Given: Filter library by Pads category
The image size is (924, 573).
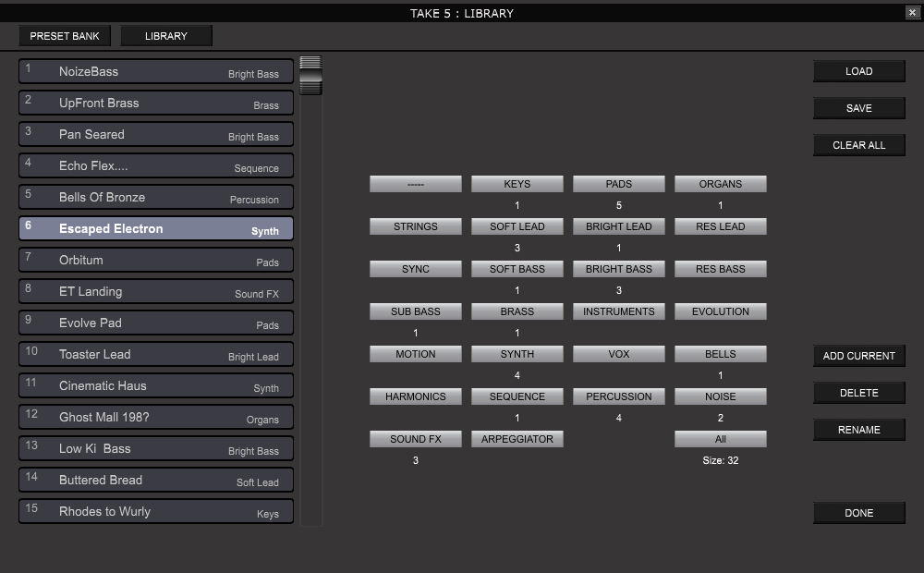Looking at the screenshot, I should click(x=619, y=184).
